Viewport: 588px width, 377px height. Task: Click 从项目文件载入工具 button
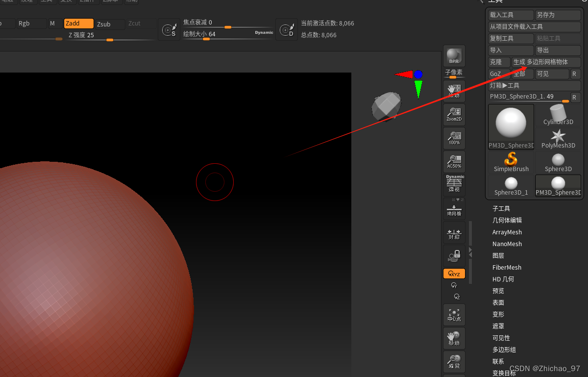535,27
